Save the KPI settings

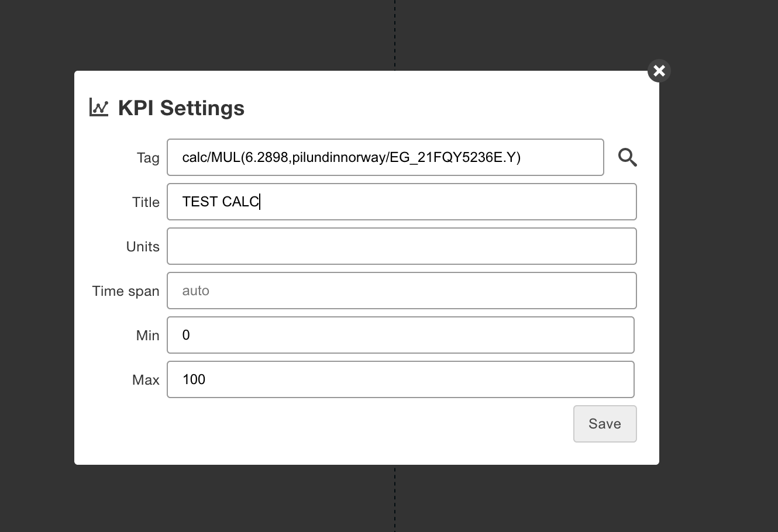[x=605, y=424]
